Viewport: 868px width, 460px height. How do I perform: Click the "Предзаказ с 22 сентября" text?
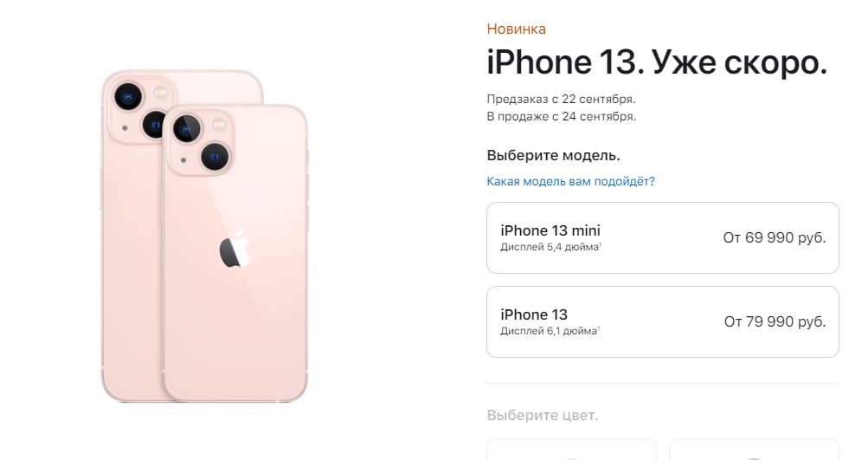[561, 100]
